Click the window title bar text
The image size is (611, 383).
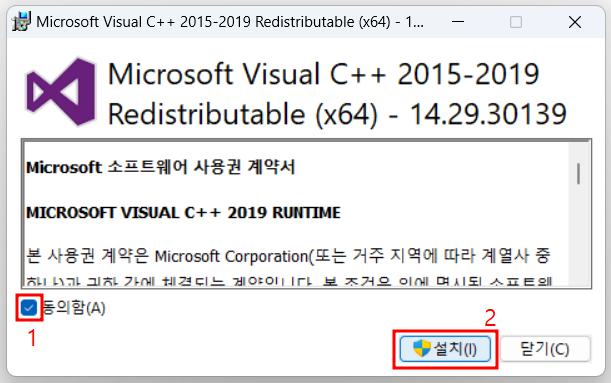[230, 22]
